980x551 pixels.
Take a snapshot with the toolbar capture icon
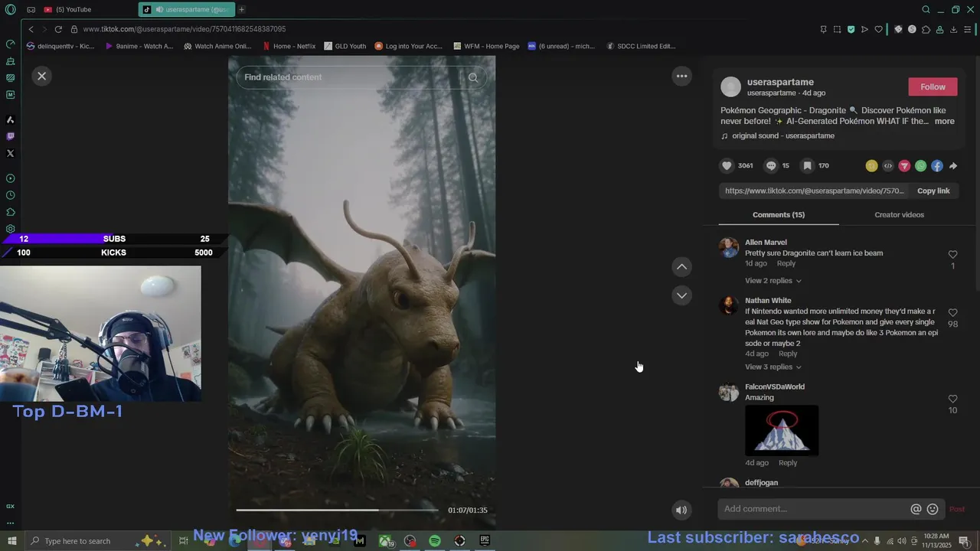coord(837,29)
